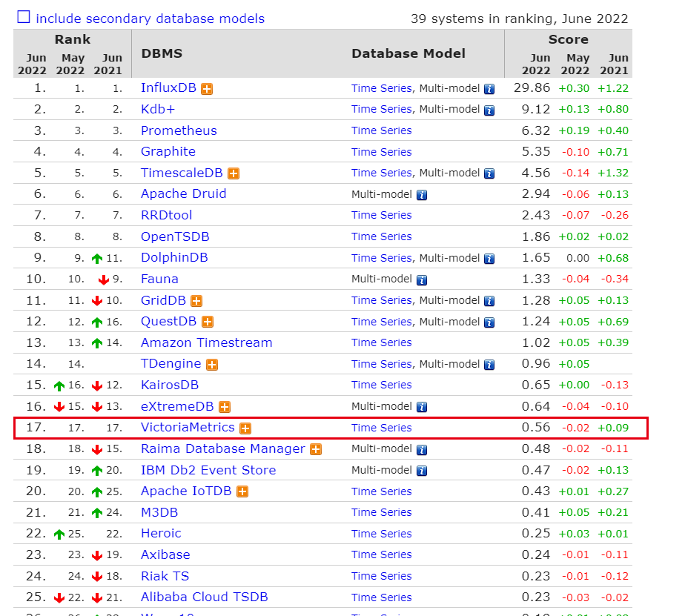Click the plus icon next to QuestDB

pos(208,322)
